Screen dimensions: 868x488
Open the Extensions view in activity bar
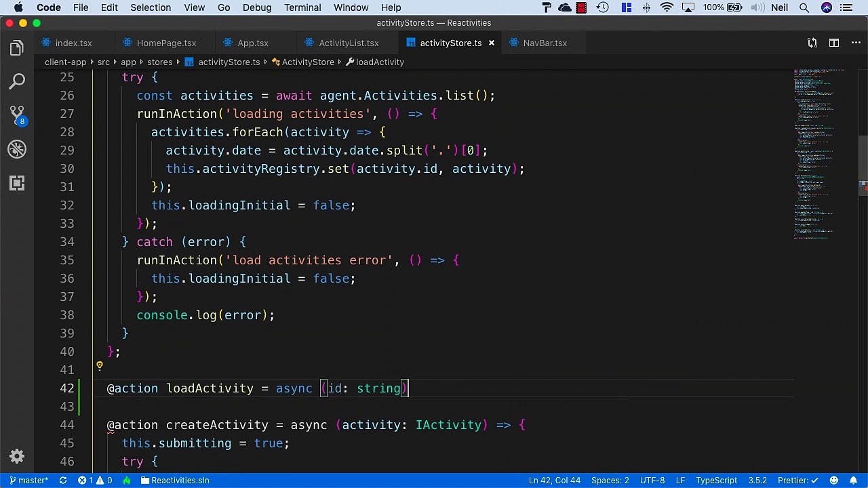(17, 183)
